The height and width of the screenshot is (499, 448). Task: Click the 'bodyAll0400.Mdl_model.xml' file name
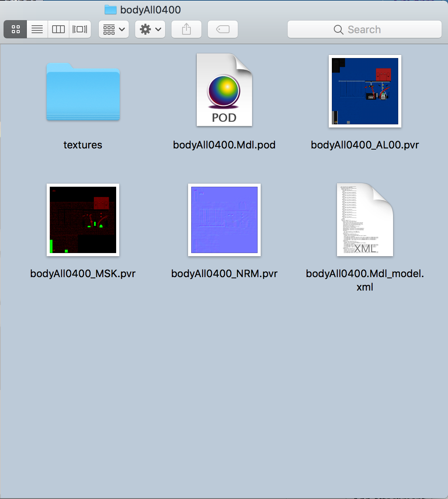(x=365, y=280)
